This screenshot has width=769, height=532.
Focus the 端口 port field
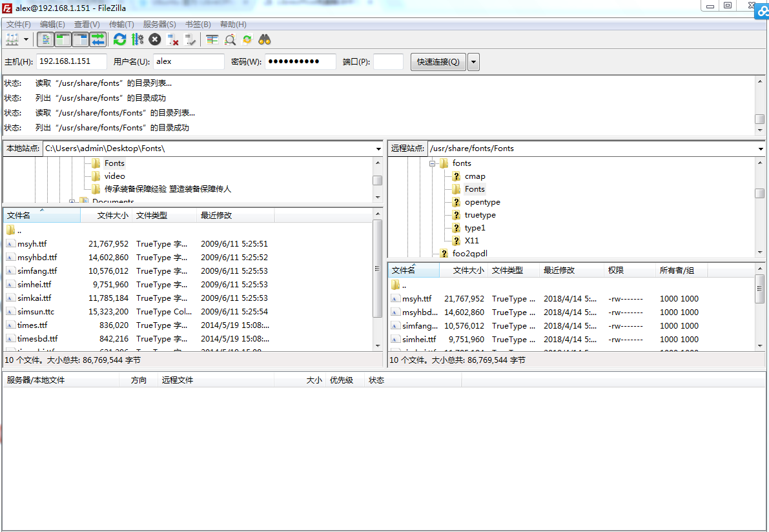(388, 61)
